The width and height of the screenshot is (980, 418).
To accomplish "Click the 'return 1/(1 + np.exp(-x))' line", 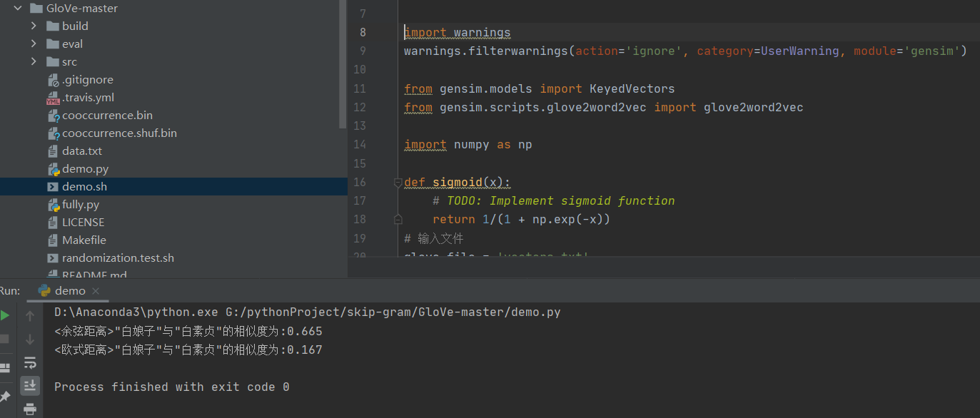I will [x=521, y=220].
